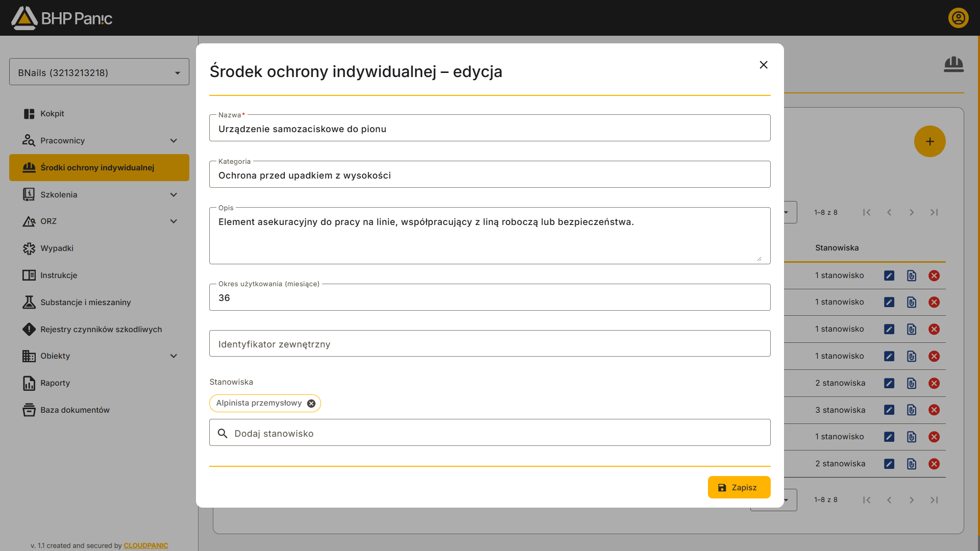Viewport: 980px width, 551px height.
Task: Remove the Alpinista przemysłowy chip
Action: point(311,403)
